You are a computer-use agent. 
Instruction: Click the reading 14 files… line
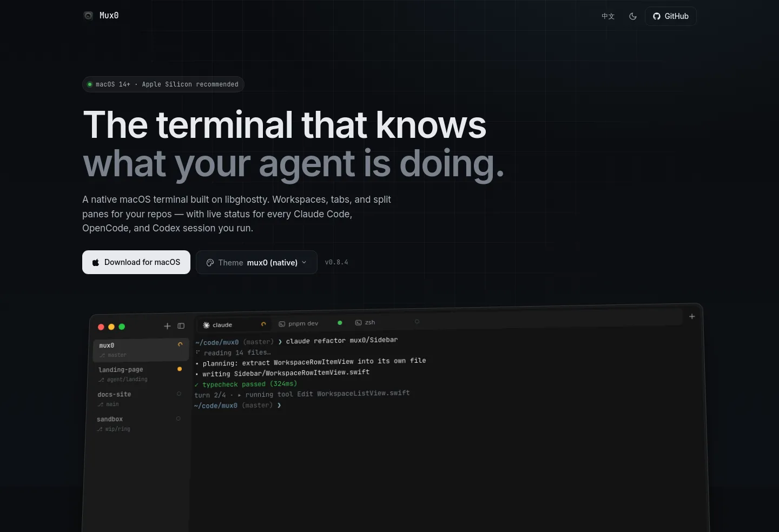(x=233, y=353)
